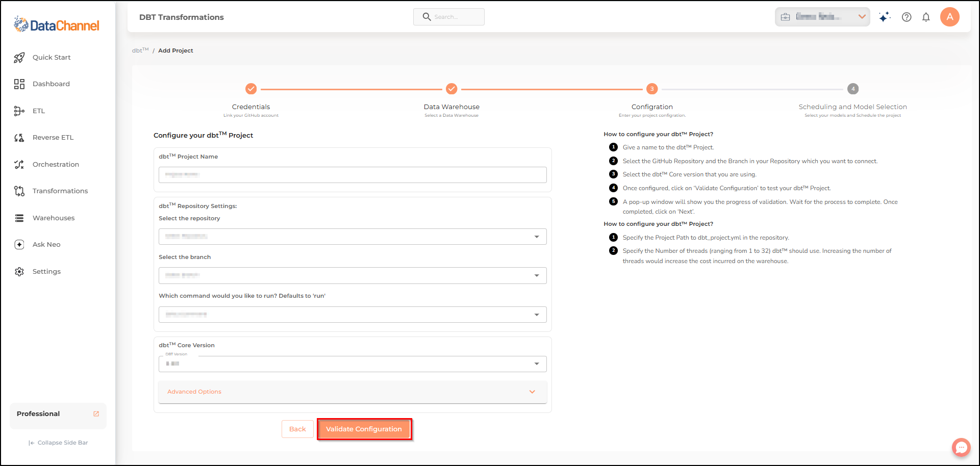The image size is (980, 466).
Task: Open the chat support bubble
Action: pyautogui.click(x=961, y=448)
